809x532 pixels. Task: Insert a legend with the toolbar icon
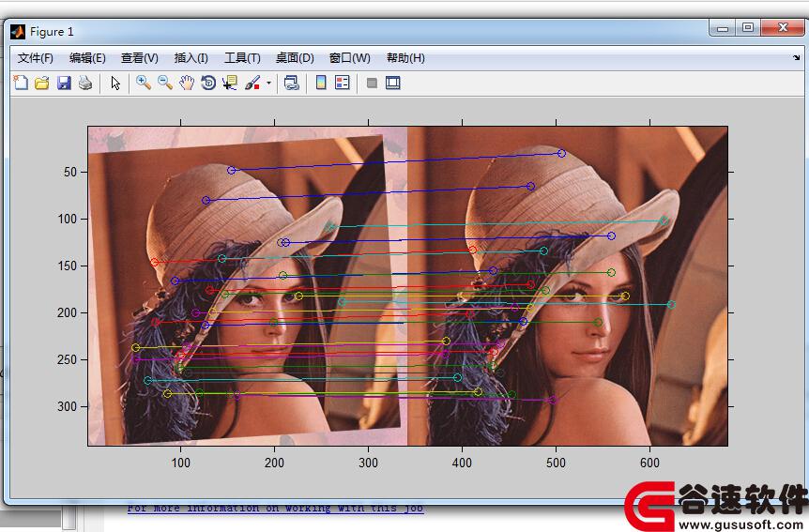pos(342,83)
